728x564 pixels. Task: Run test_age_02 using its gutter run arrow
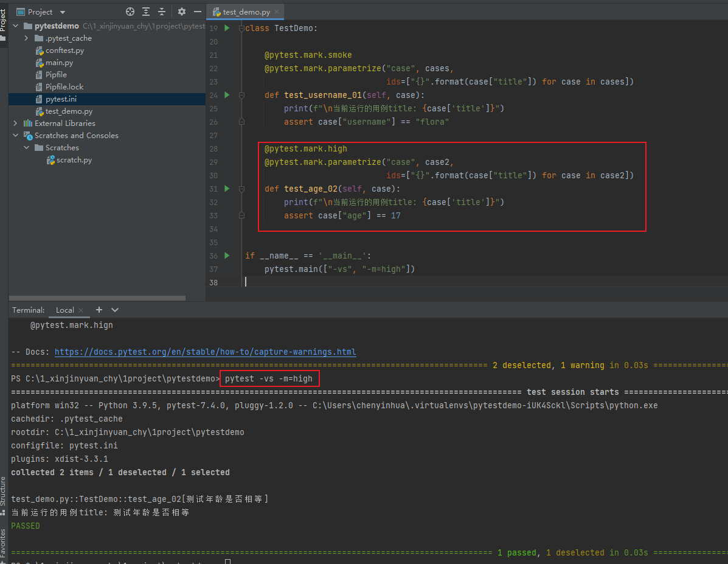(226, 189)
